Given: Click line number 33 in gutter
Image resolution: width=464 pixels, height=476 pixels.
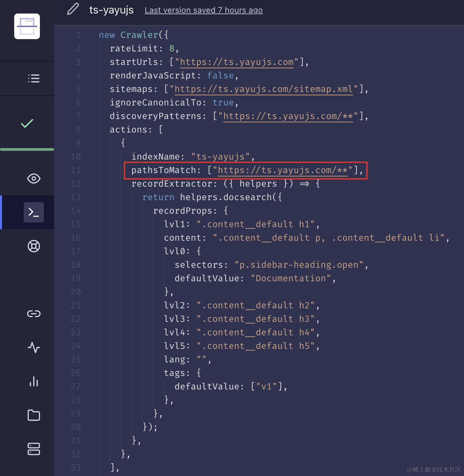Looking at the screenshot, I should click(76, 468).
